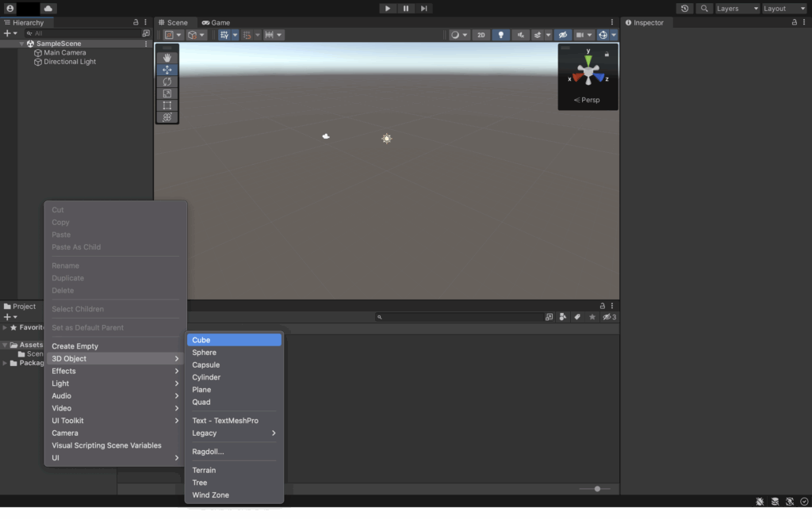Toggle 2D view mode

[481, 35]
